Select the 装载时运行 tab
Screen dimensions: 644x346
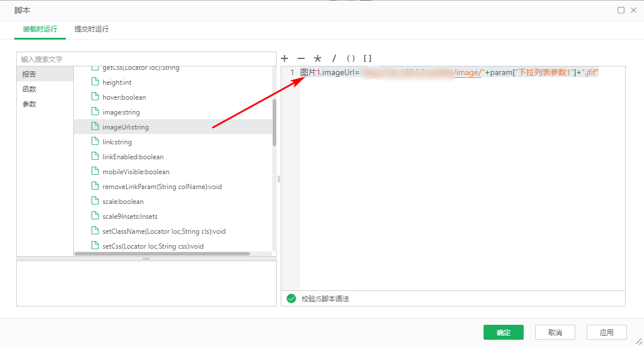point(40,29)
